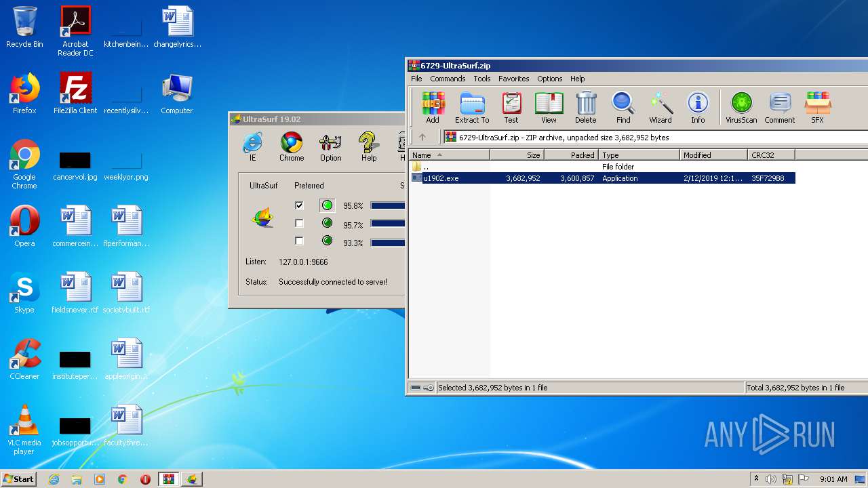Click the Comment icon in WinRAR
Screen dimensions: 868x488
[780, 108]
